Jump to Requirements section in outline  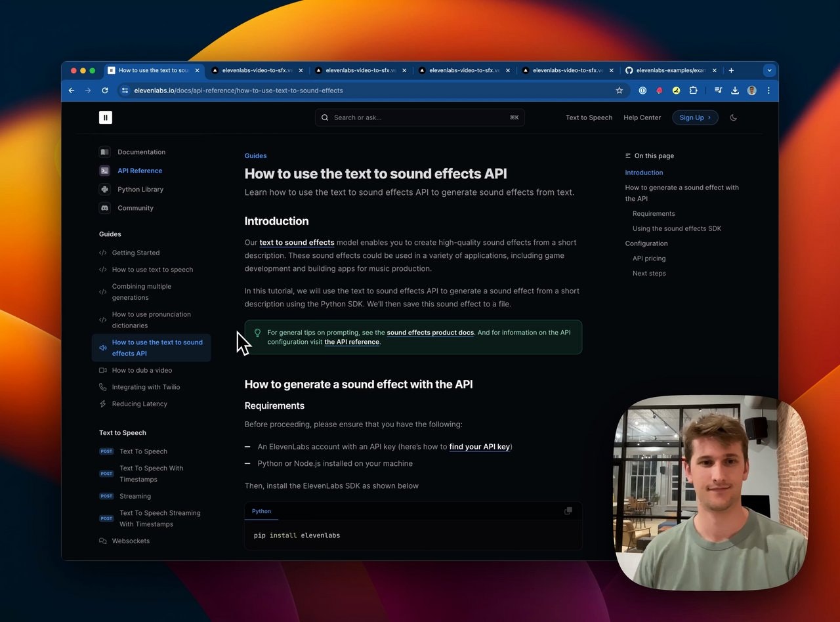pyautogui.click(x=654, y=214)
